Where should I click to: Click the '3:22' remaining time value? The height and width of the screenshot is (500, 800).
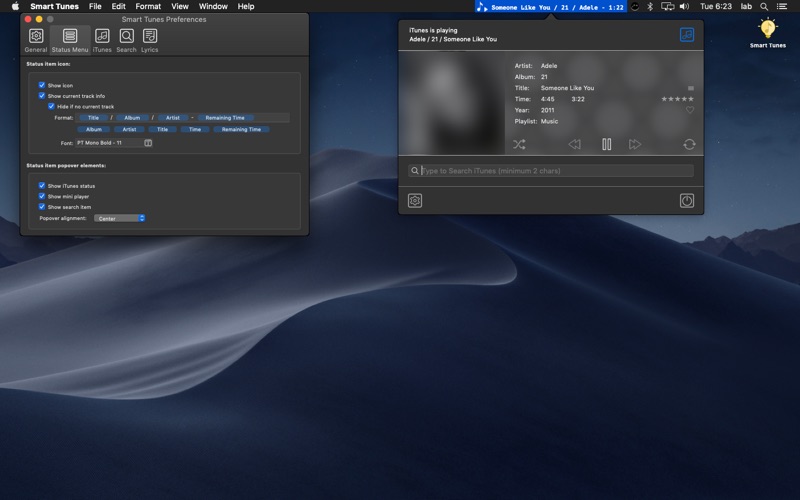578,99
